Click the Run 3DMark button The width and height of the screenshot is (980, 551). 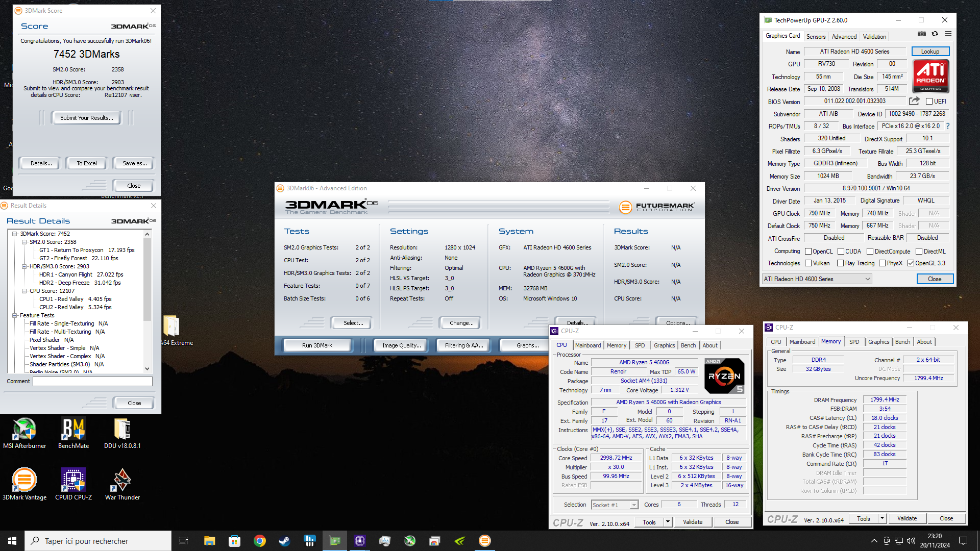click(x=317, y=345)
